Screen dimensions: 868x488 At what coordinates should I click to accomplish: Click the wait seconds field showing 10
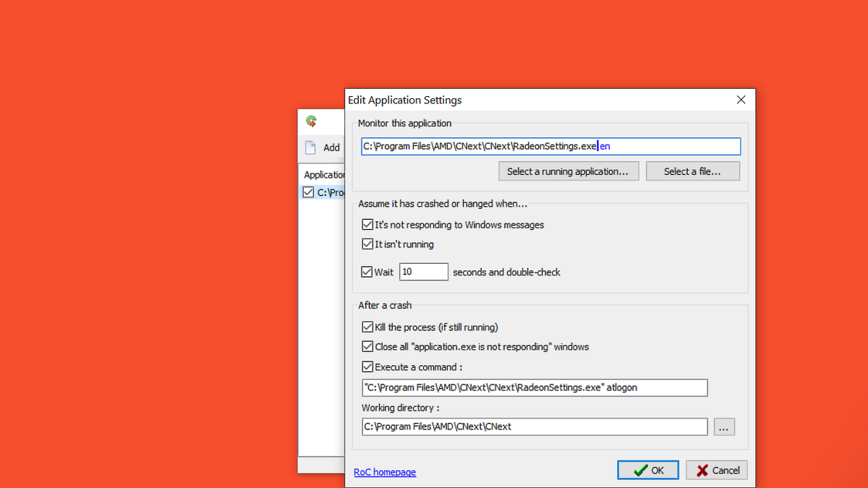coord(424,272)
